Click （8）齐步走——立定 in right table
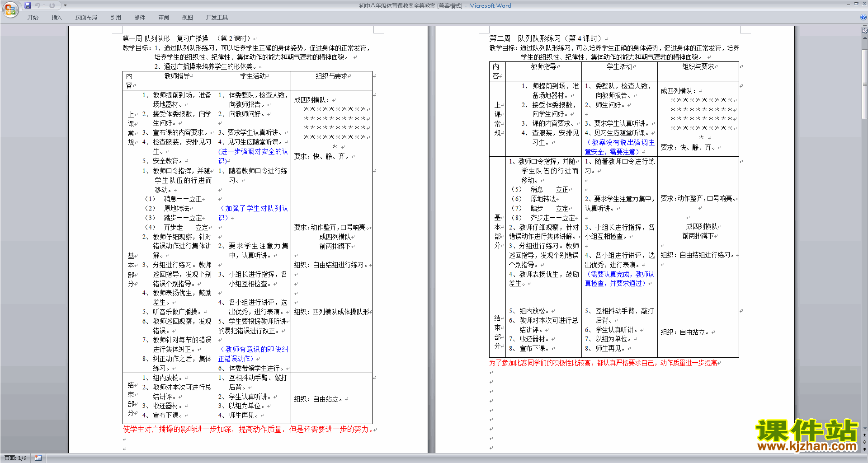 click(543, 218)
